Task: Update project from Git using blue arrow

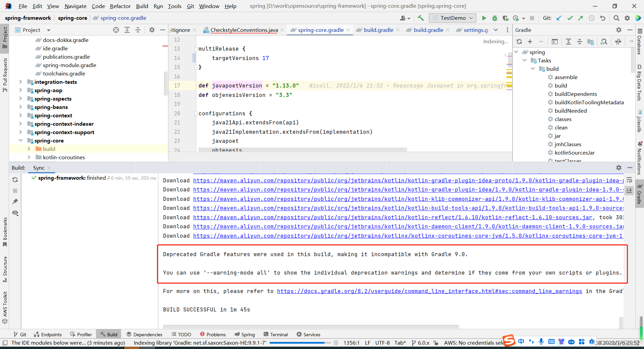Action: [x=559, y=18]
